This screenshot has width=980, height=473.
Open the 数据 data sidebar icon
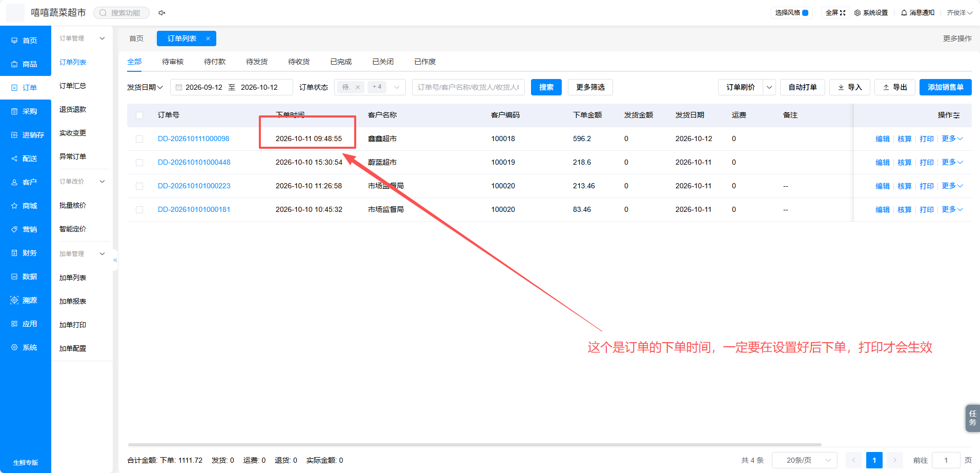pyautogui.click(x=14, y=277)
